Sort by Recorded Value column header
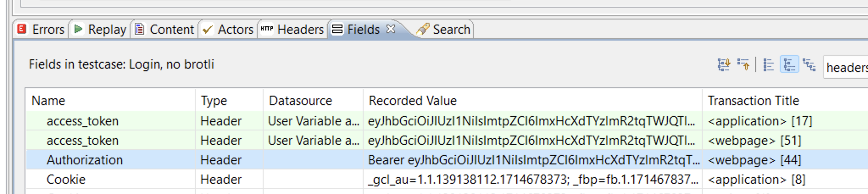 click(x=533, y=100)
